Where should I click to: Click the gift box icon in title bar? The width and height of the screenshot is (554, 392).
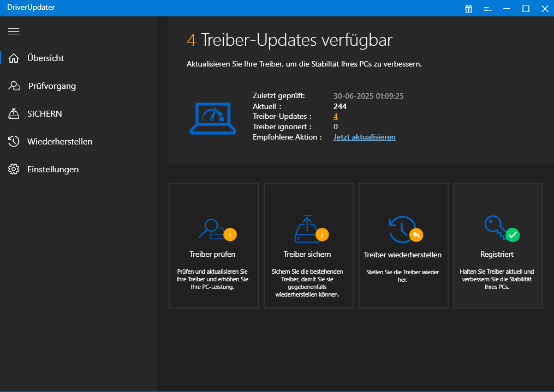(x=468, y=8)
